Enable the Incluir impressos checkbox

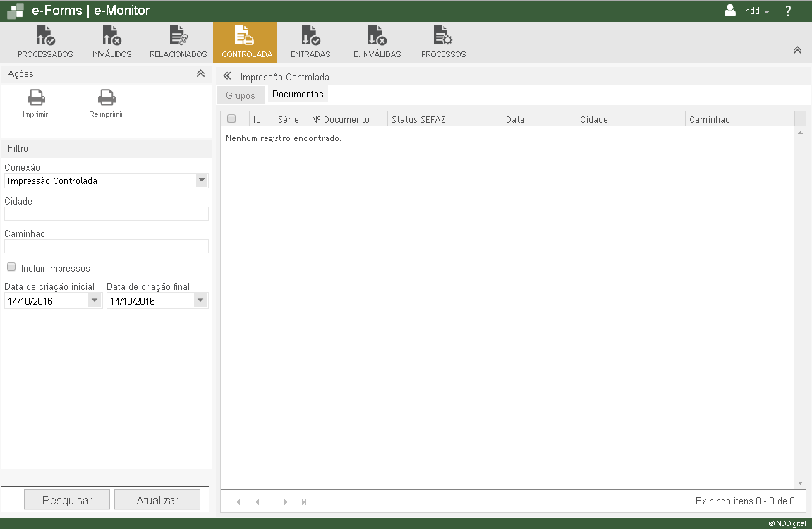click(x=11, y=267)
